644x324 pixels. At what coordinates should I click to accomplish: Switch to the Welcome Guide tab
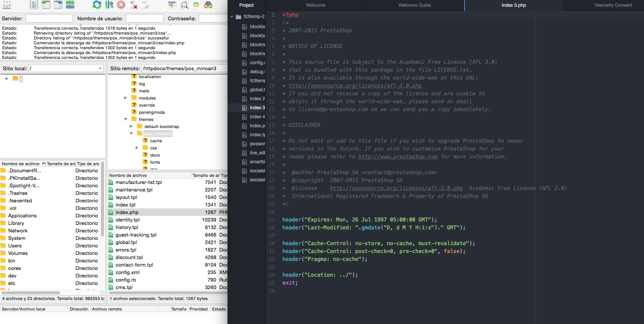coord(414,5)
